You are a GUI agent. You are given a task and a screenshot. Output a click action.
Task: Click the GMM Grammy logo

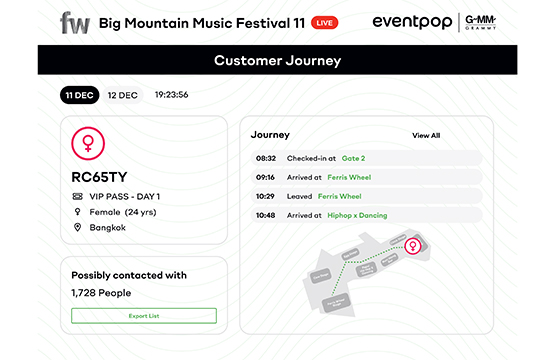(480, 22)
